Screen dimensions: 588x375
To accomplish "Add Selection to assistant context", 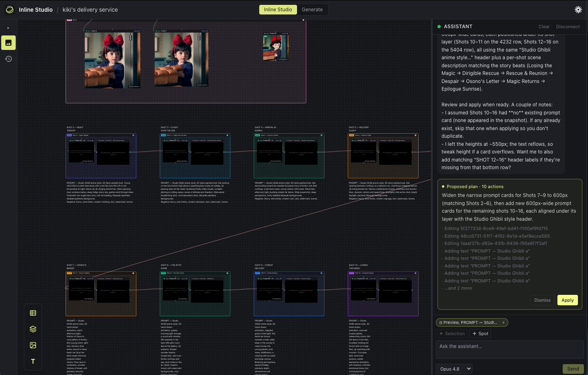I will coord(452,334).
